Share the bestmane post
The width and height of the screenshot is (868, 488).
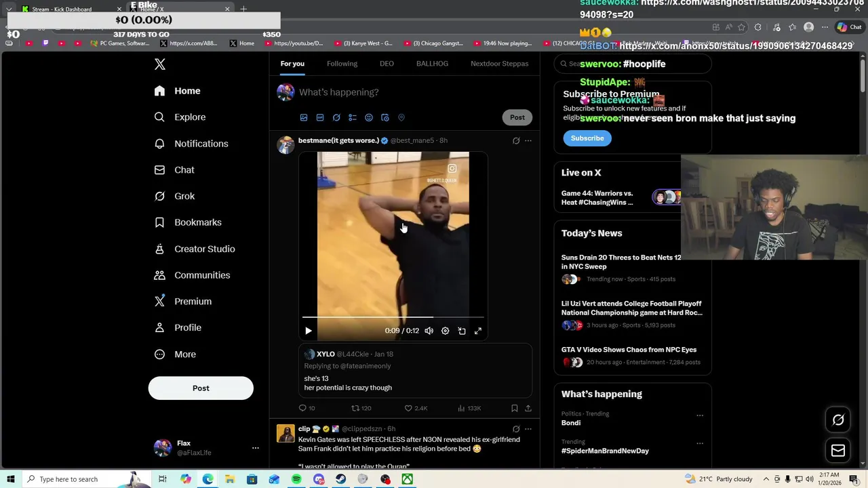tap(528, 408)
